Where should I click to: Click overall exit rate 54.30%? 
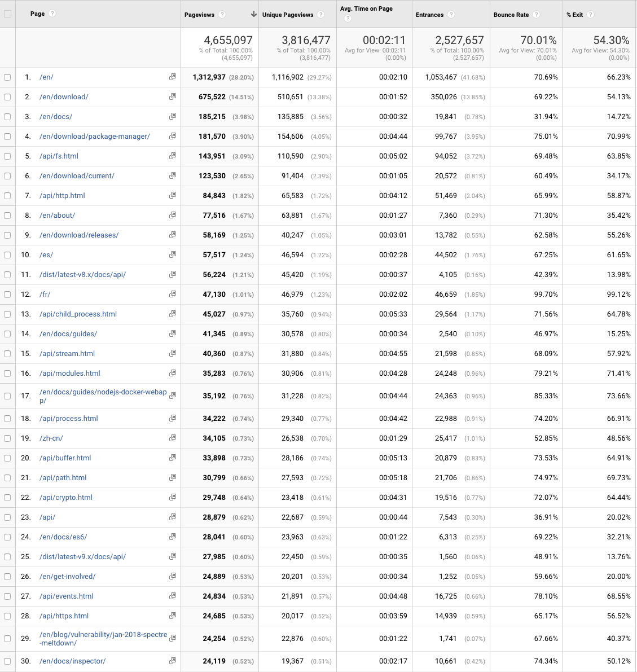click(611, 40)
